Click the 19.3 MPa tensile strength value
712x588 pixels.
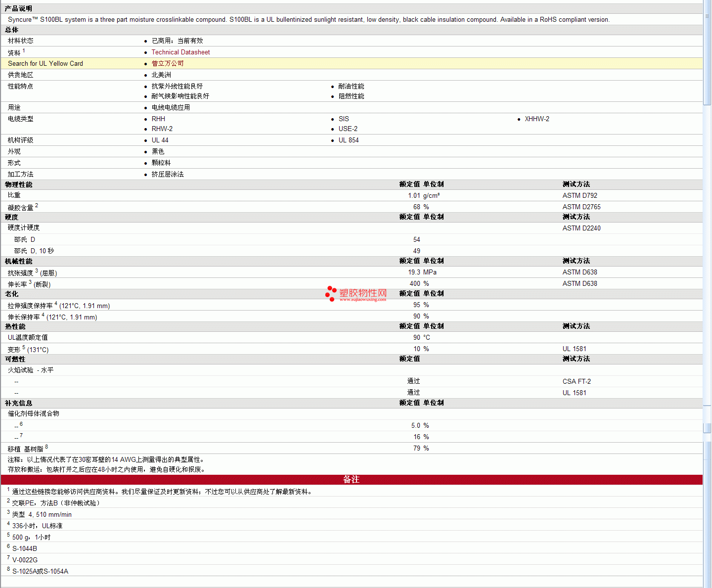pos(422,272)
